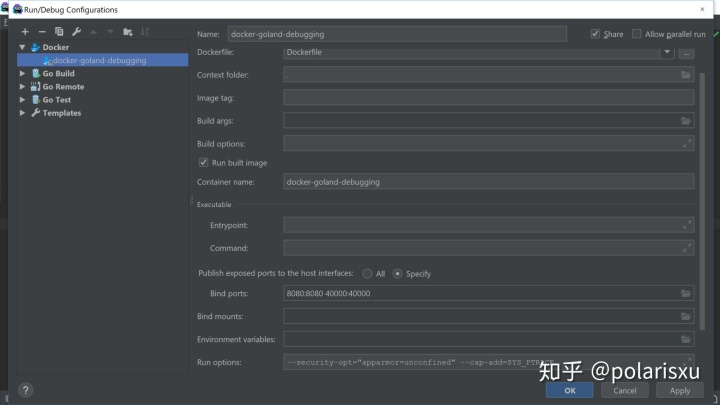Select the Go Build tree item
This screenshot has height=405, width=720.
(x=58, y=73)
